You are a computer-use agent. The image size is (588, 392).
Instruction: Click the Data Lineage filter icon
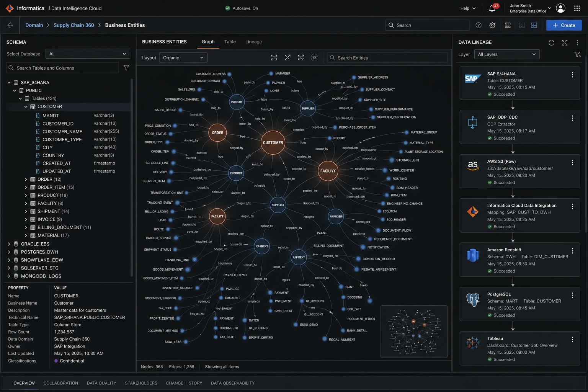pyautogui.click(x=578, y=54)
